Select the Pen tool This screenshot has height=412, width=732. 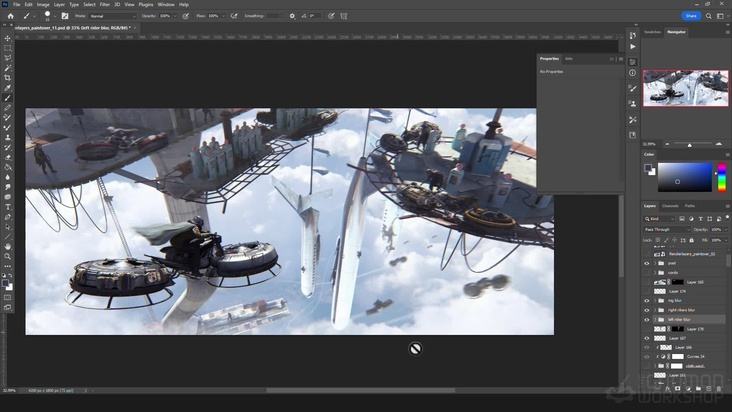(7, 217)
